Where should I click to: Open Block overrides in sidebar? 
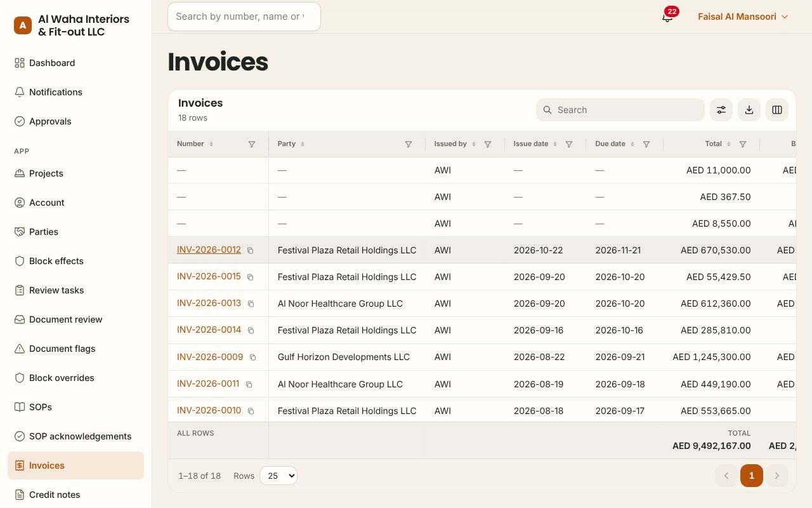pos(76,378)
